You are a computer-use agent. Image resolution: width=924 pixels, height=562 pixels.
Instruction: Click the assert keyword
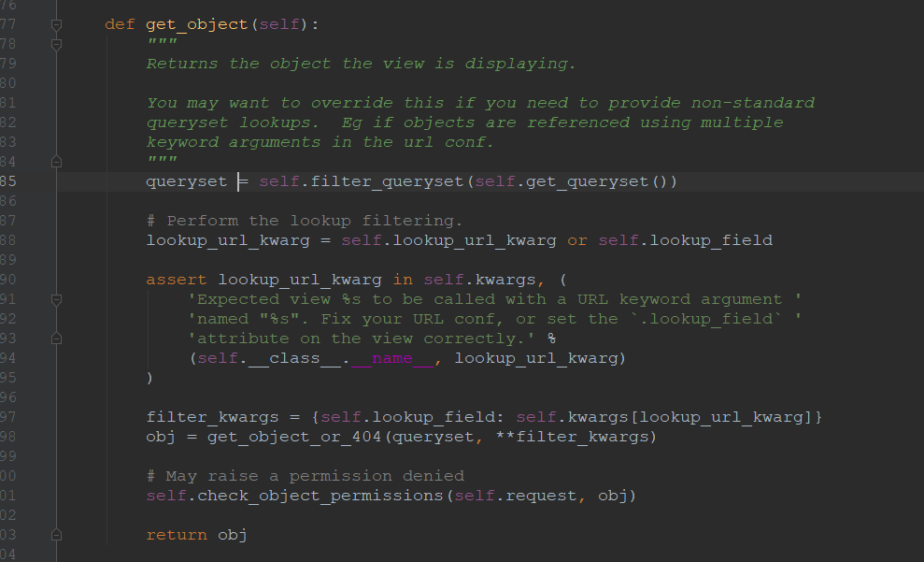pyautogui.click(x=177, y=280)
